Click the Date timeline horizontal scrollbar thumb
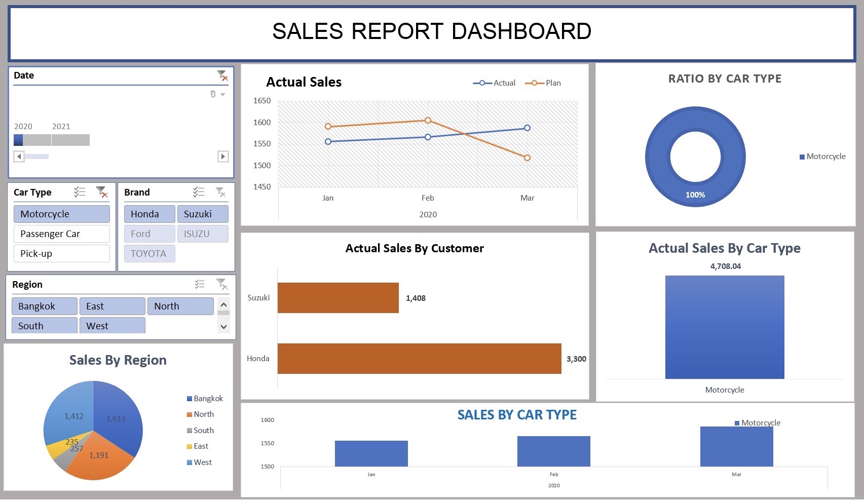The width and height of the screenshot is (864, 504). point(36,157)
